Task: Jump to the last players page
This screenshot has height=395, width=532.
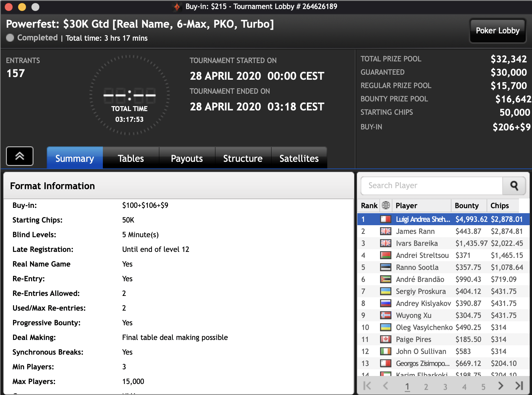Action: pos(519,386)
